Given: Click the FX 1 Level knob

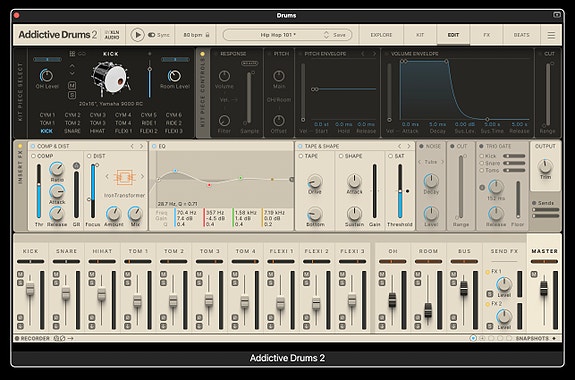Looking at the screenshot, I should (x=504, y=285).
